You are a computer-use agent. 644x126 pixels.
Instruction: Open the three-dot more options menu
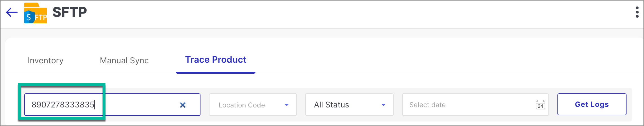pos(637,12)
